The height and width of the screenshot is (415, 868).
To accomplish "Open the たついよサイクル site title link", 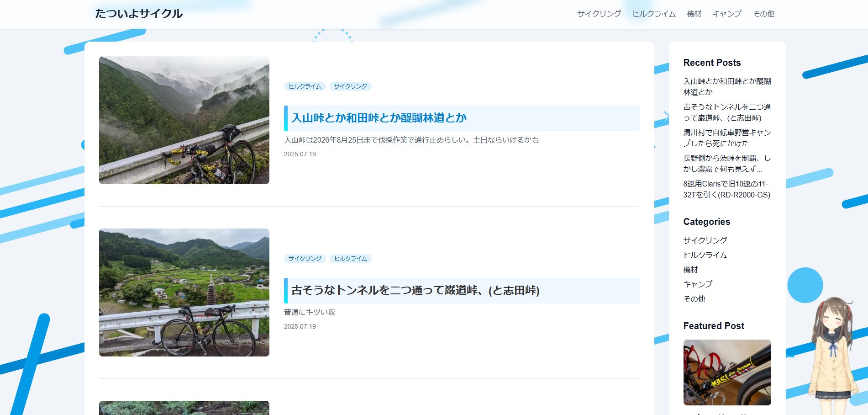I will 139,14.
